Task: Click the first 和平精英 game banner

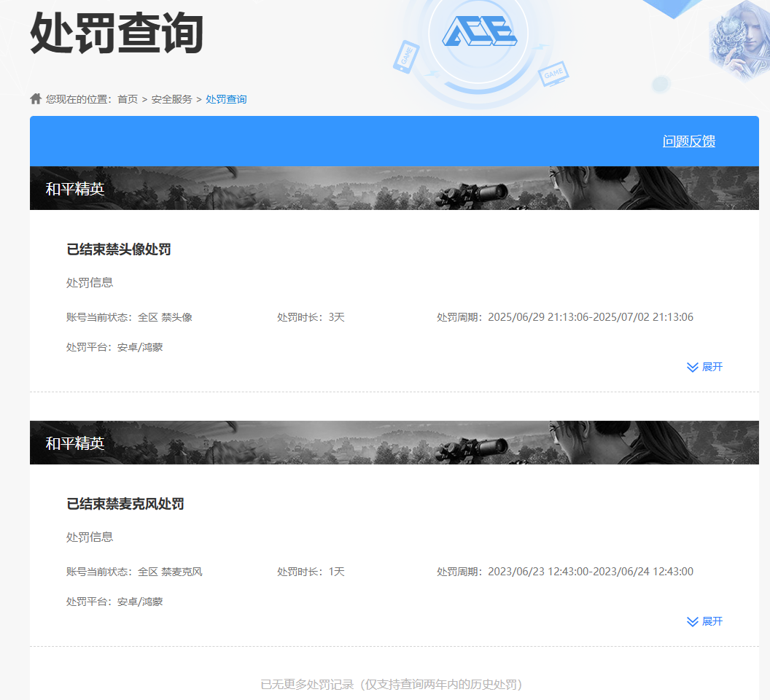Action: pos(394,188)
